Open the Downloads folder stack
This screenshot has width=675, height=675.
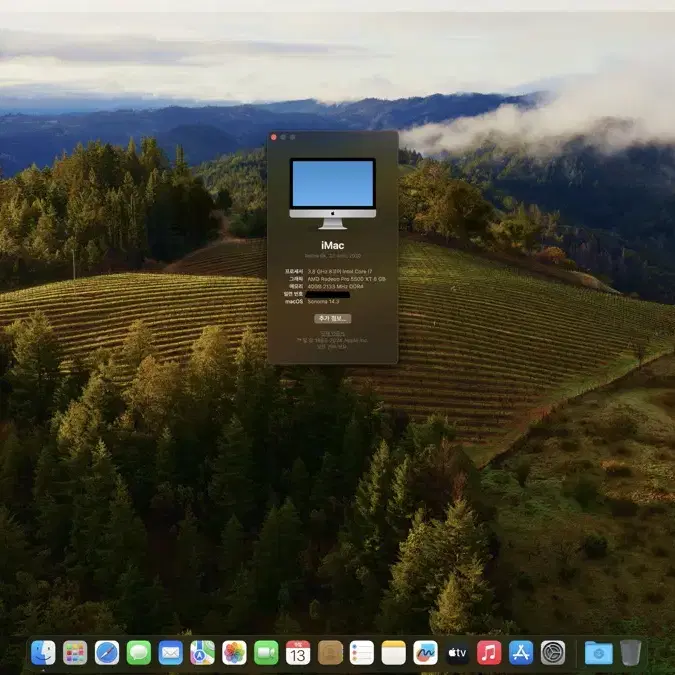click(x=599, y=653)
